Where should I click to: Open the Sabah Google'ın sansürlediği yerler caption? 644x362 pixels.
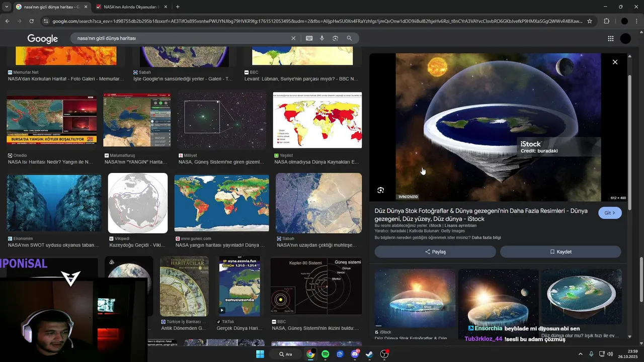[183, 79]
